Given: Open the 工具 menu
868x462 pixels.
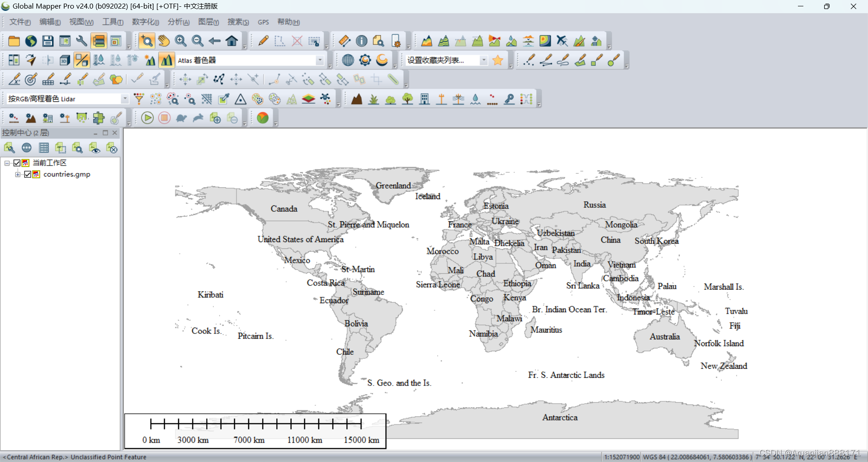Looking at the screenshot, I should pos(113,22).
